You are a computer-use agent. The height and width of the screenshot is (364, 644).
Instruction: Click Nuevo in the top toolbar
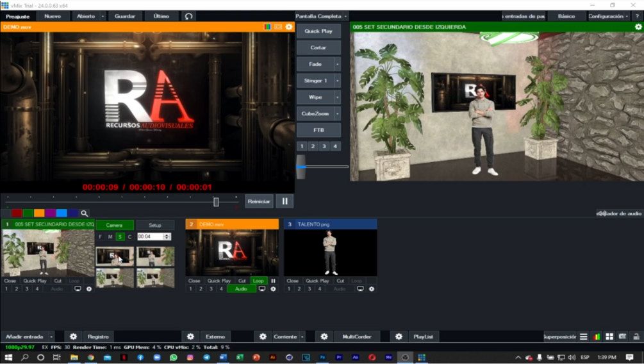point(53,17)
